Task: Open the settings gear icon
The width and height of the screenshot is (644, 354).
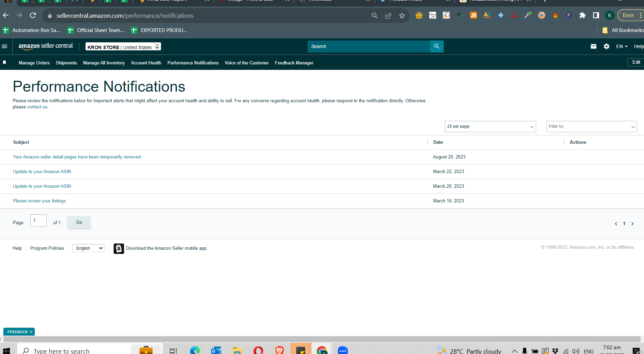Action: tap(607, 46)
